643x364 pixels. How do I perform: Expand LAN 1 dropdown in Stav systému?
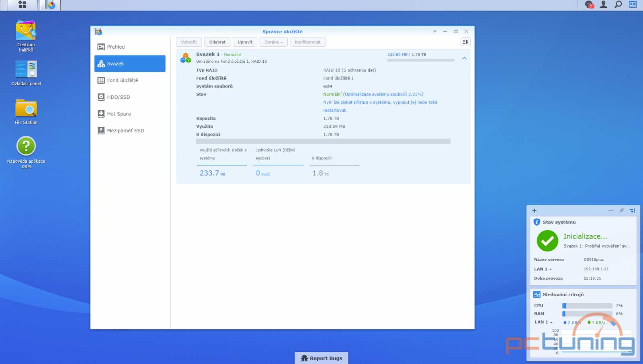coord(543,269)
